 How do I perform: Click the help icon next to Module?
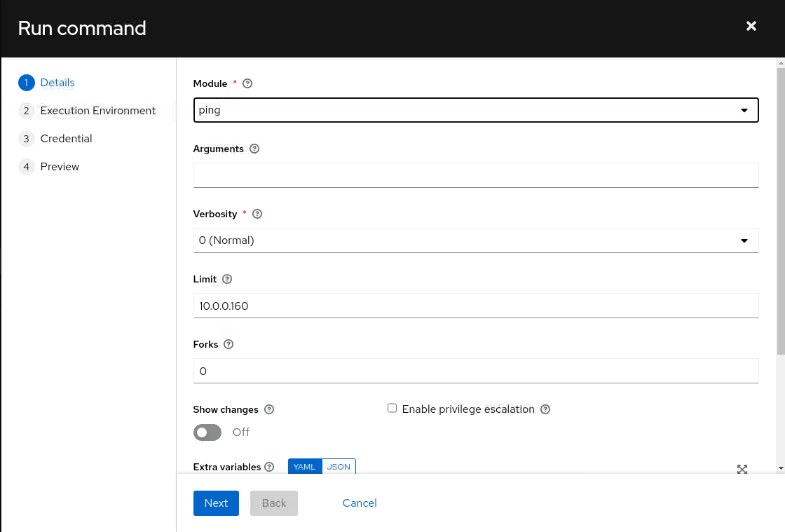(247, 83)
